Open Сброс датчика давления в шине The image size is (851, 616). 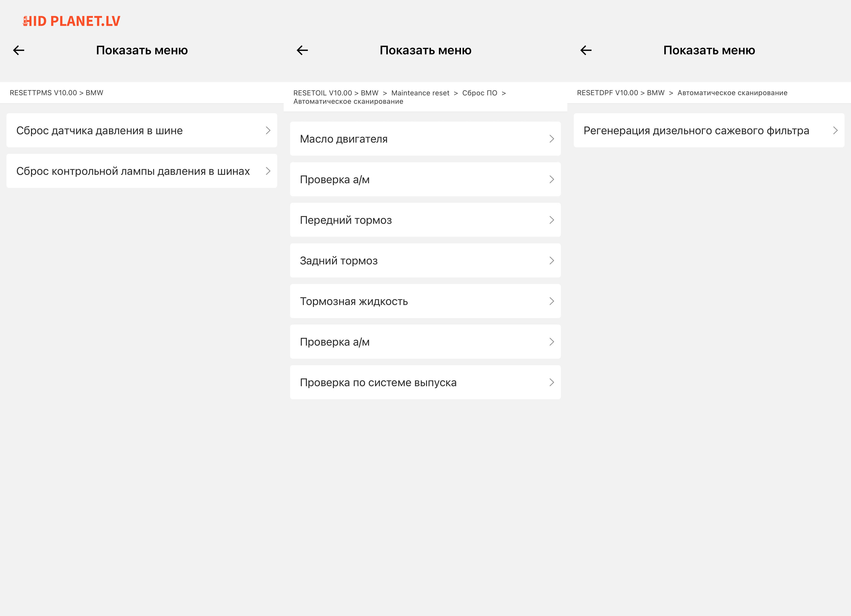(141, 130)
